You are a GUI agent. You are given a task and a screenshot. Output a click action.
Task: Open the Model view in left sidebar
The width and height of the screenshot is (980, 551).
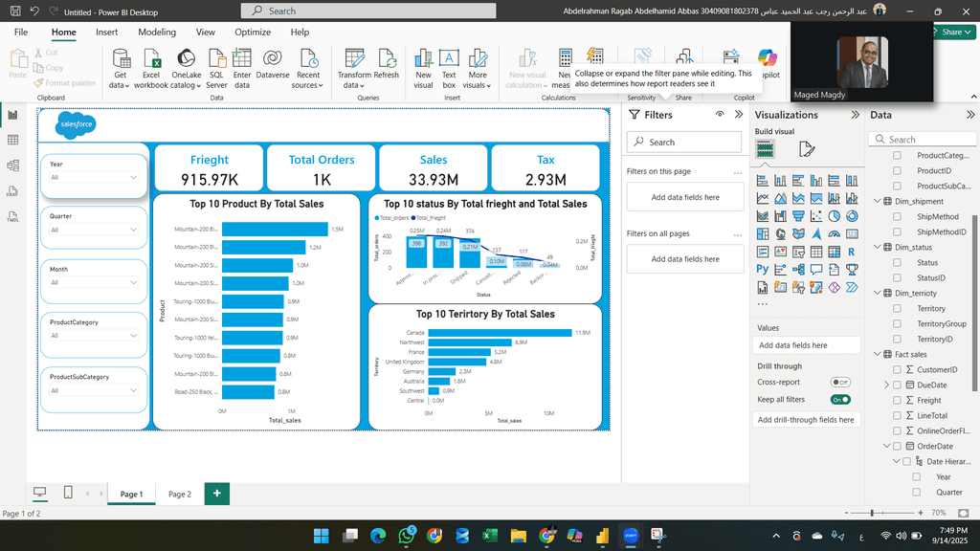pyautogui.click(x=13, y=165)
